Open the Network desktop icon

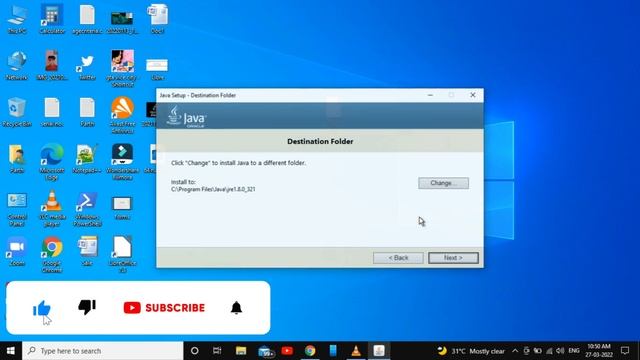17,65
